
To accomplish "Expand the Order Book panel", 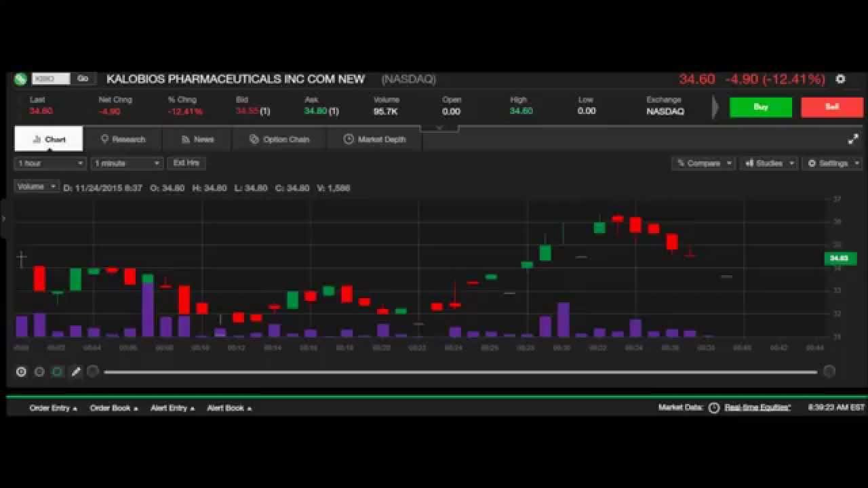I will 114,408.
